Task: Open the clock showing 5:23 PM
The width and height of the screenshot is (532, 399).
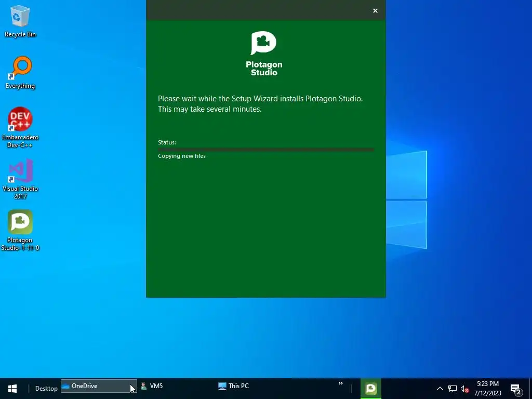Action: click(x=487, y=389)
